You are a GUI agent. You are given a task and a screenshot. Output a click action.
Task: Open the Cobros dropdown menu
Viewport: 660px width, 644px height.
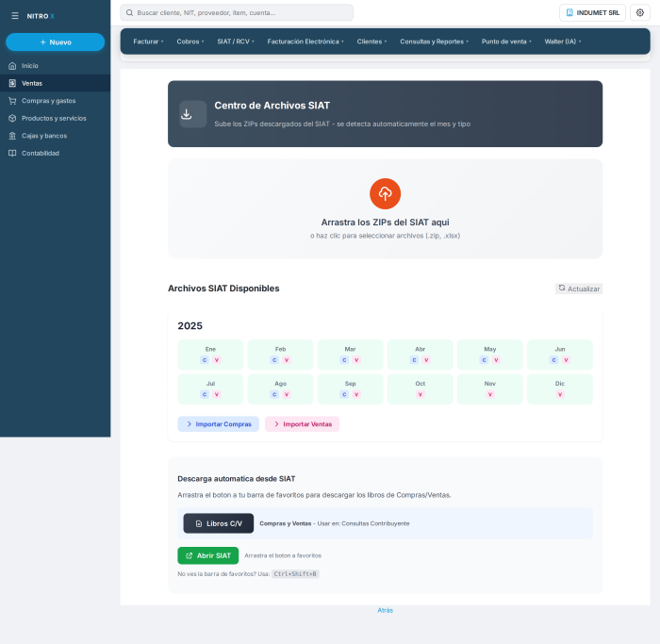tap(190, 41)
